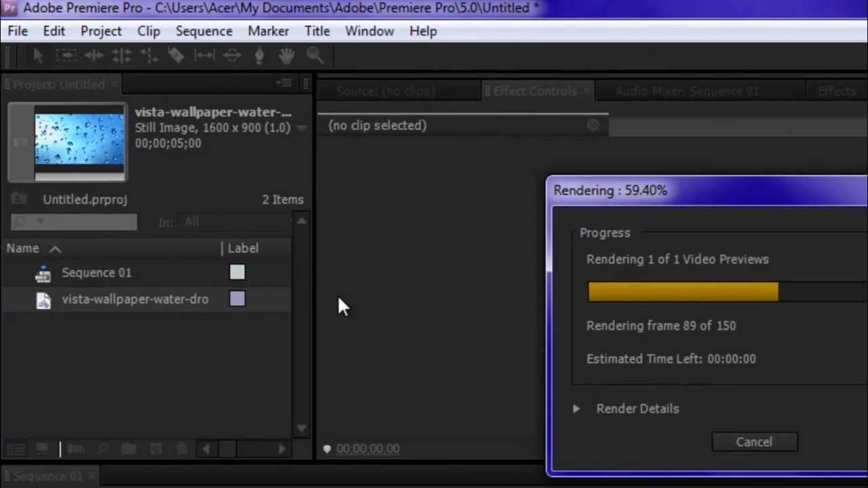Image resolution: width=868 pixels, height=488 pixels.
Task: Click the yellow rendering progress bar
Action: [683, 292]
